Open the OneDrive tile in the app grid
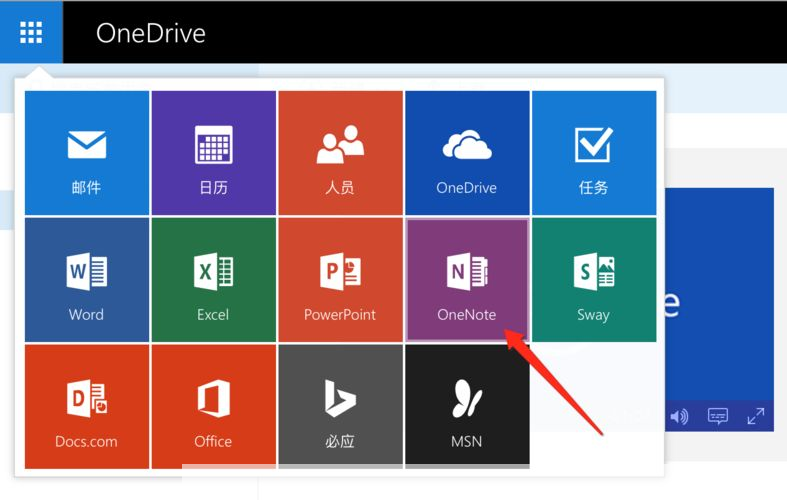787x500 pixels. pos(467,153)
